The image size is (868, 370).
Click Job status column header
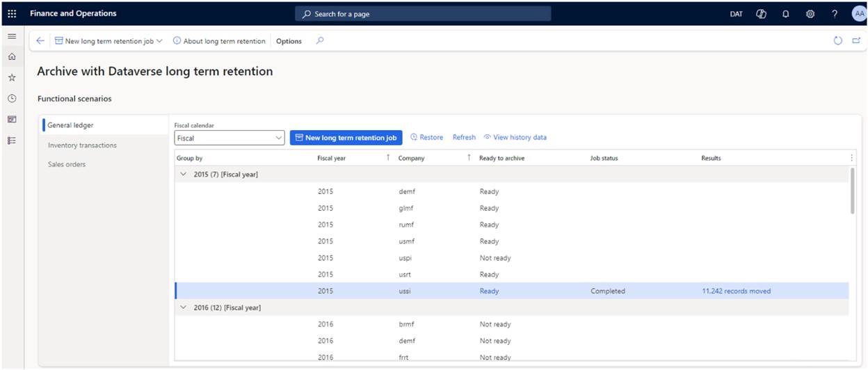pos(604,158)
